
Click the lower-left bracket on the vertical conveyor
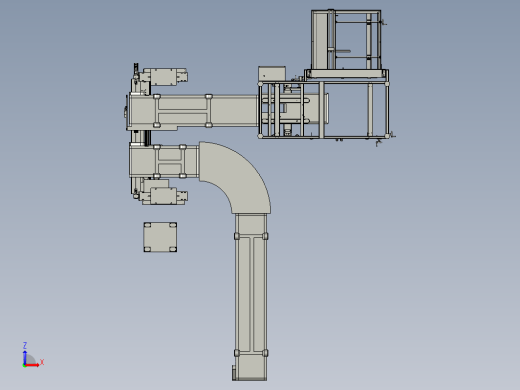point(237,353)
